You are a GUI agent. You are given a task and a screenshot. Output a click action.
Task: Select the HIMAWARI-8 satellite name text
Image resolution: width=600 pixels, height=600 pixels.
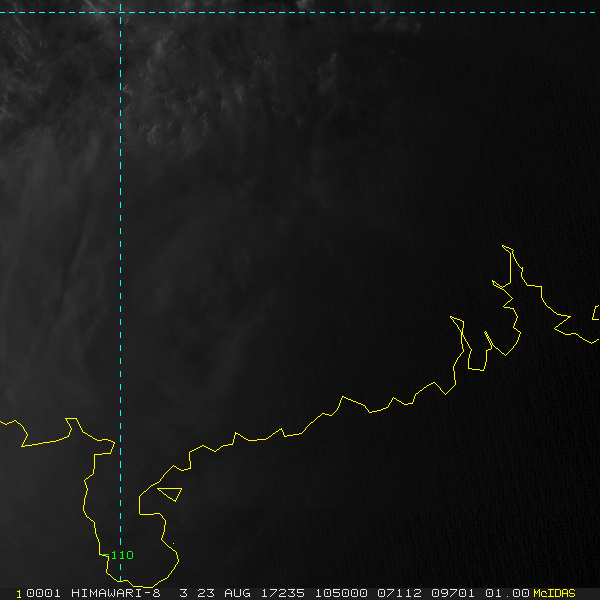point(116,593)
